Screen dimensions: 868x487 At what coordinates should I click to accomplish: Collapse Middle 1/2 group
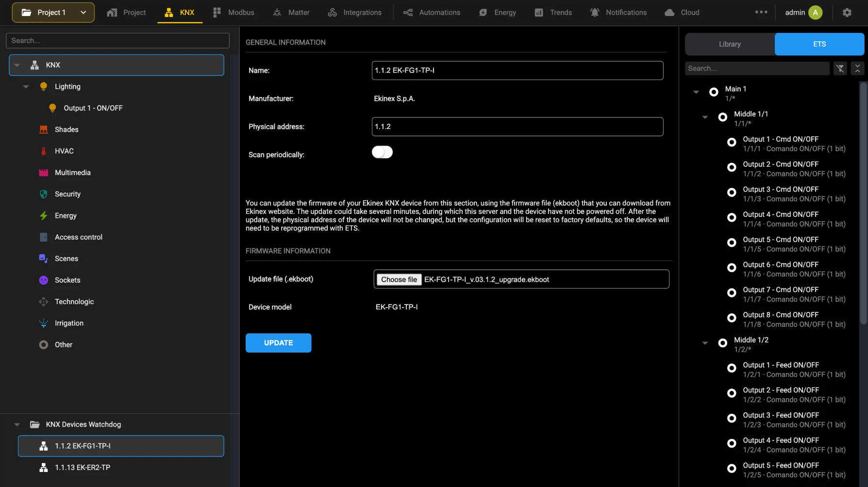tap(705, 343)
